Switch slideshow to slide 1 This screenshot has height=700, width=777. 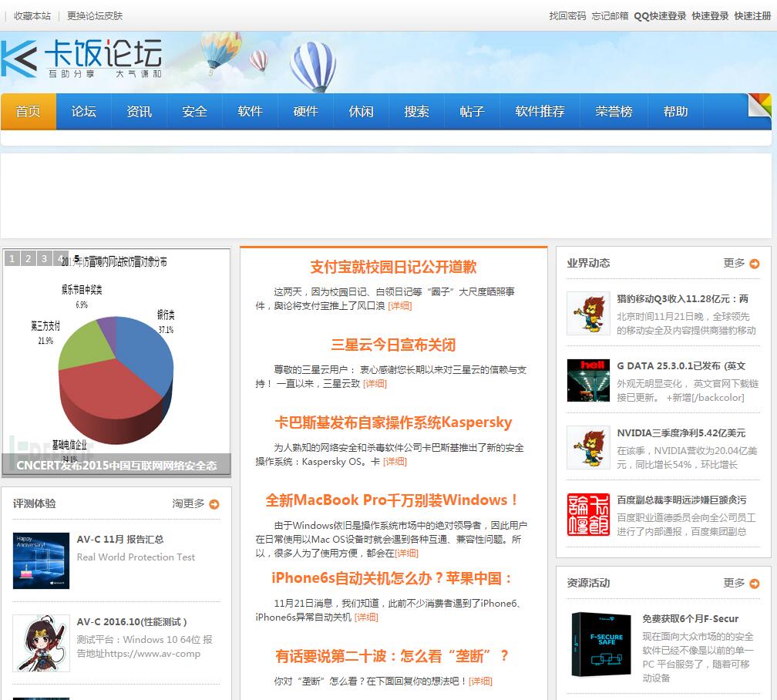(x=12, y=258)
